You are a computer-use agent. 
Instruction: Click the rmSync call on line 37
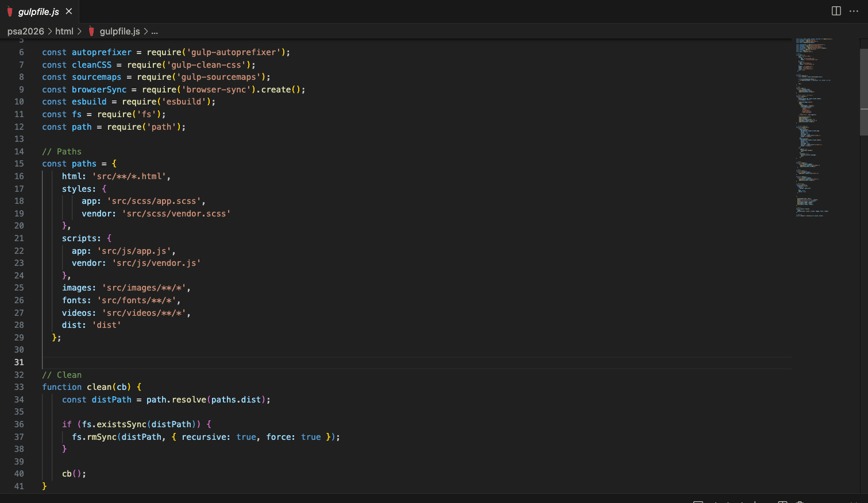point(102,437)
